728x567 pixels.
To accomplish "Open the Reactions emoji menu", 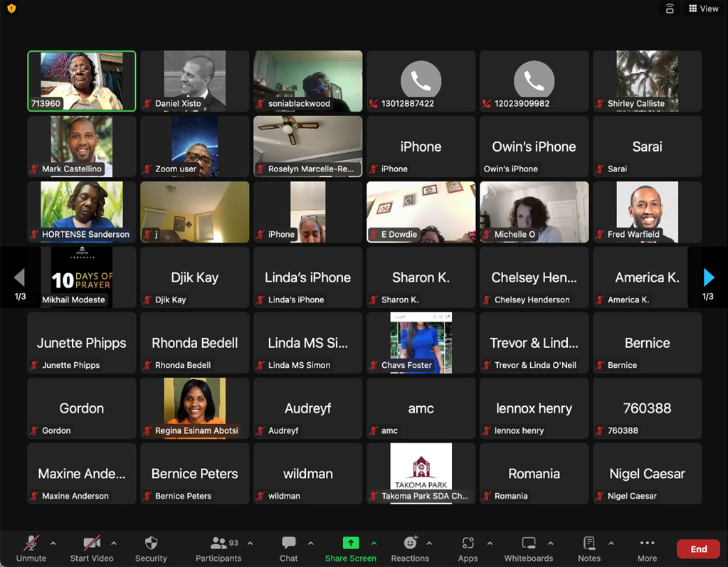I will pos(410,549).
